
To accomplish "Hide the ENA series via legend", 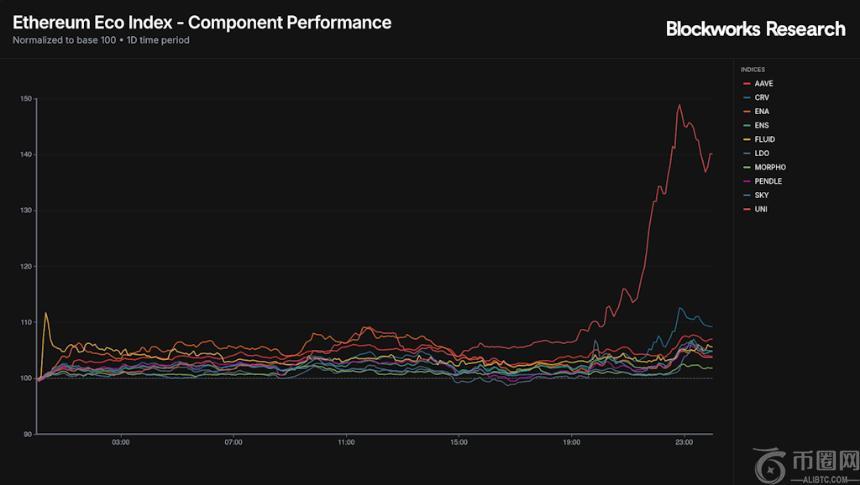I will pos(762,111).
